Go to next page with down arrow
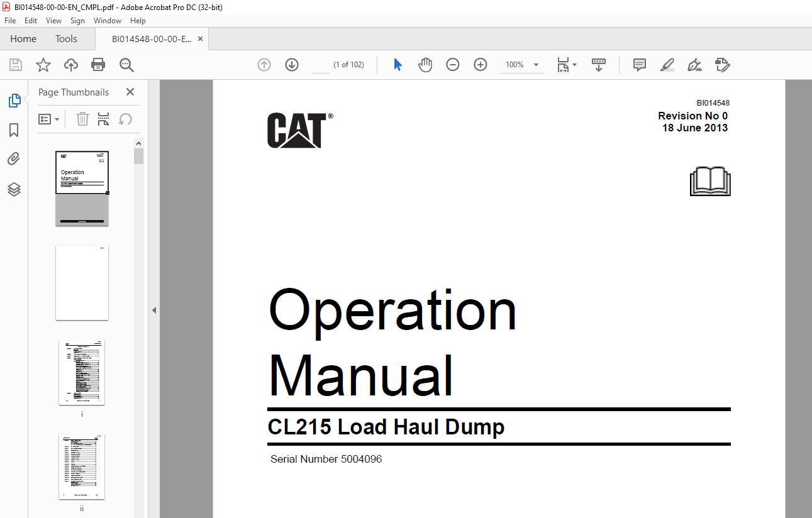Image resolution: width=812 pixels, height=518 pixels. (x=292, y=65)
